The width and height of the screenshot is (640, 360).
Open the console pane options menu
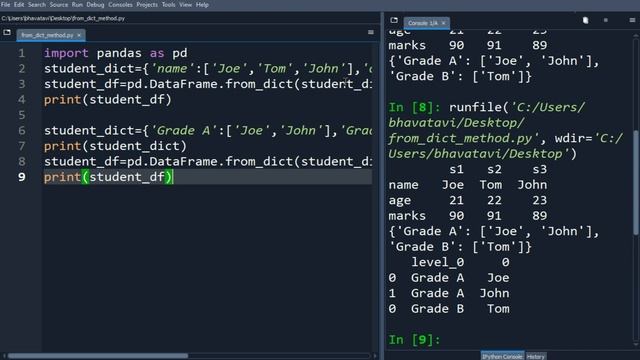click(632, 20)
